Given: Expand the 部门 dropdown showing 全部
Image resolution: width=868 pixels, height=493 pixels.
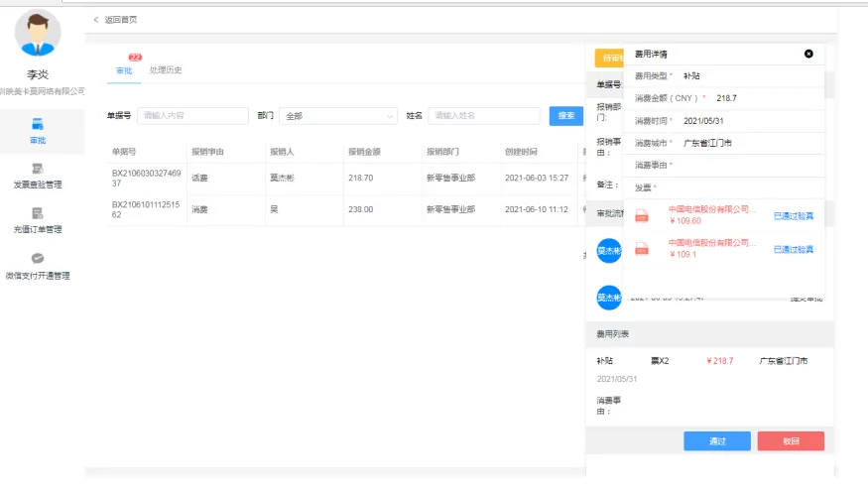Looking at the screenshot, I should (x=338, y=116).
